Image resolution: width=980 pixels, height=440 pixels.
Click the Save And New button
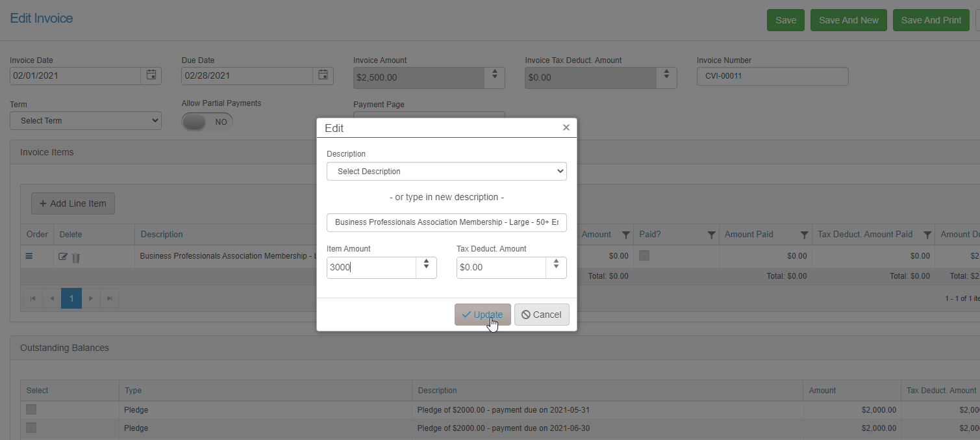coord(849,20)
